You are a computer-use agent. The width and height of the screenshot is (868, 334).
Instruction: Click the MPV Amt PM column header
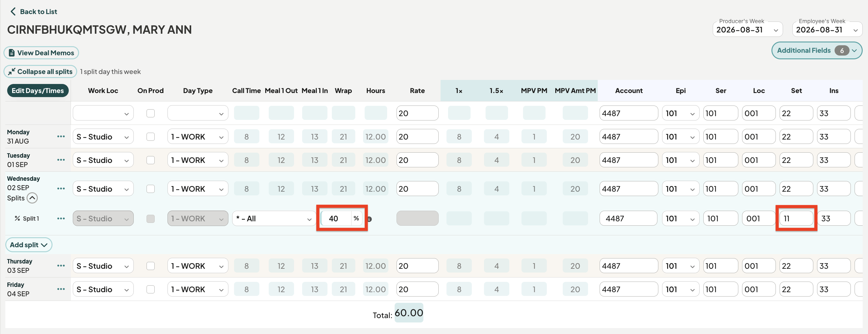coord(575,91)
